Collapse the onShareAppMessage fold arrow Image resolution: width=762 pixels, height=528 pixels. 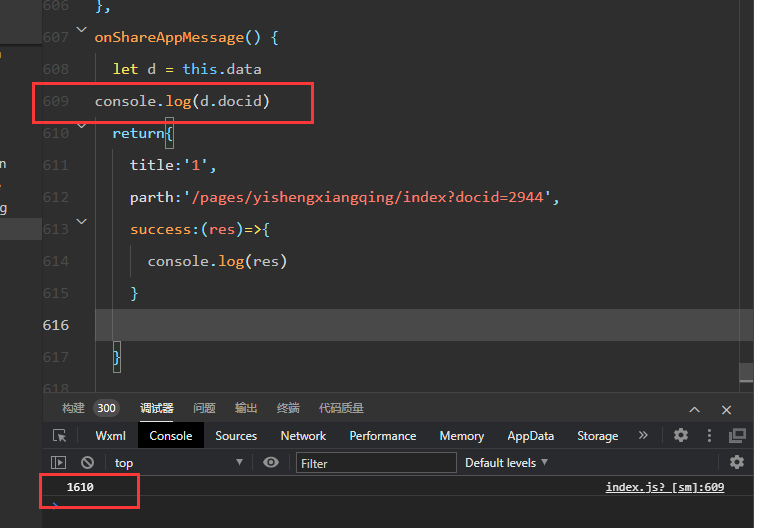tap(82, 30)
